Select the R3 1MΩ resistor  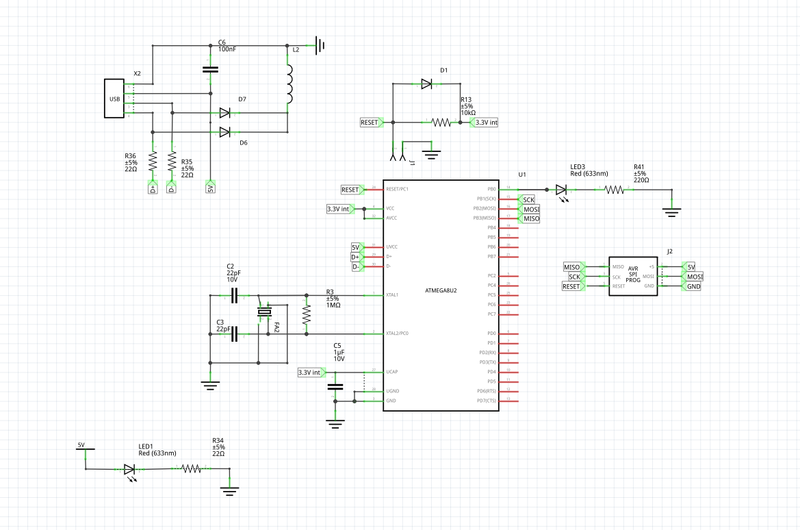pos(306,314)
